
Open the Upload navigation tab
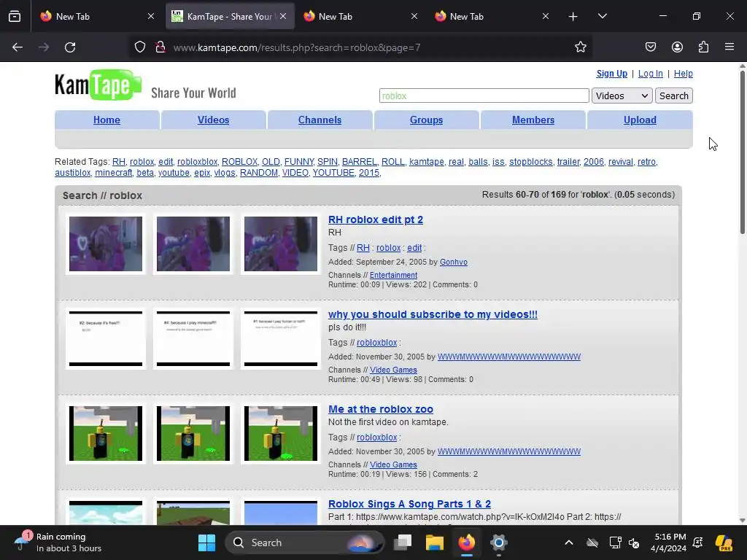(x=640, y=120)
